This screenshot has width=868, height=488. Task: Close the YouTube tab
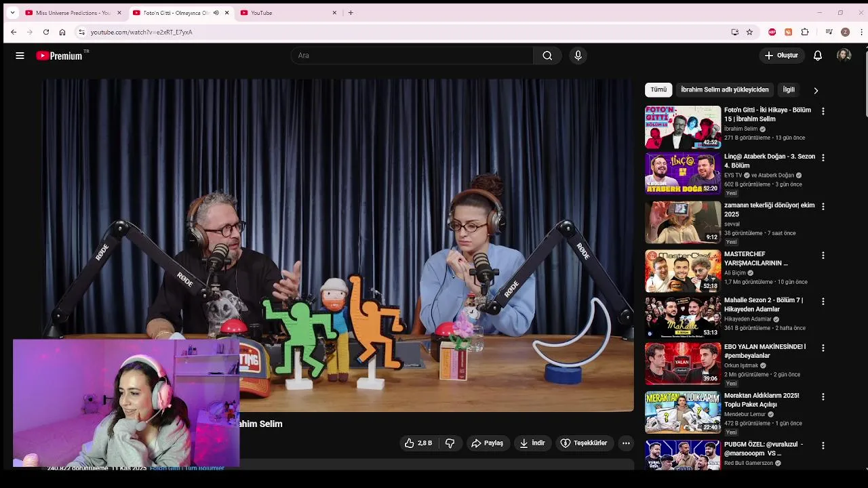pyautogui.click(x=334, y=13)
